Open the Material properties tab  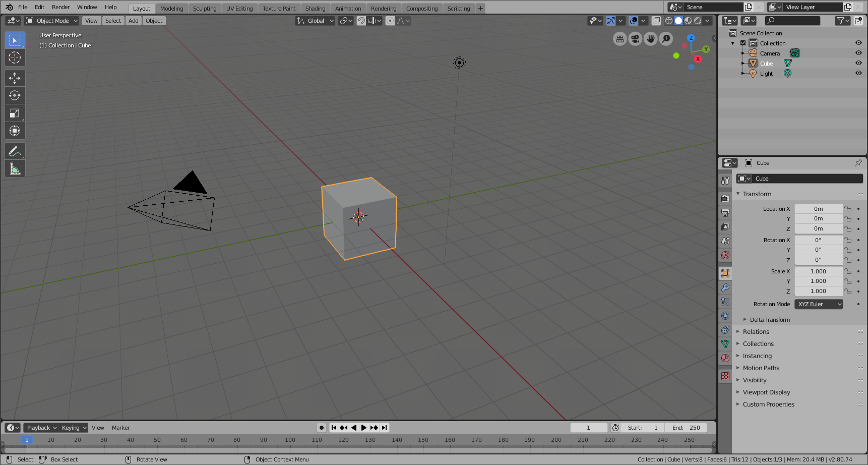[725, 358]
